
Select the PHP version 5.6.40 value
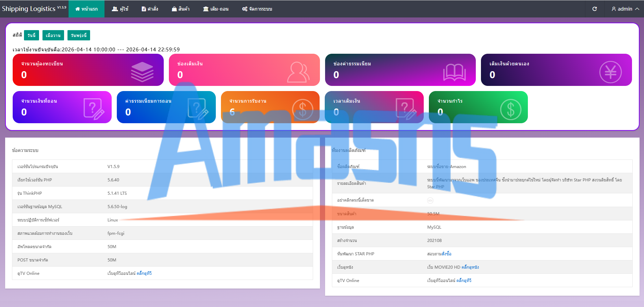(x=113, y=180)
